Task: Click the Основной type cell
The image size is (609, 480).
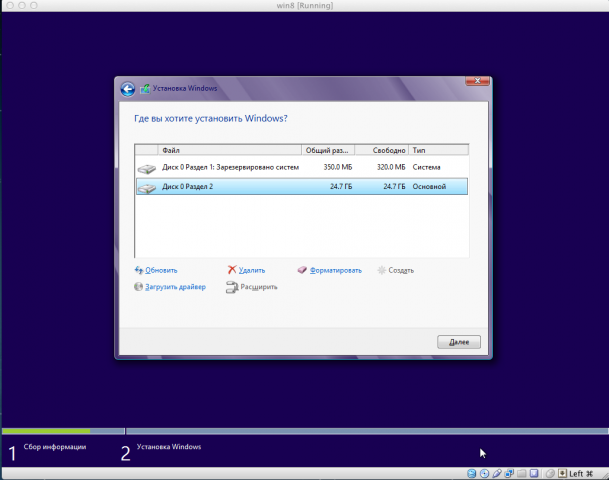Action: coord(429,186)
